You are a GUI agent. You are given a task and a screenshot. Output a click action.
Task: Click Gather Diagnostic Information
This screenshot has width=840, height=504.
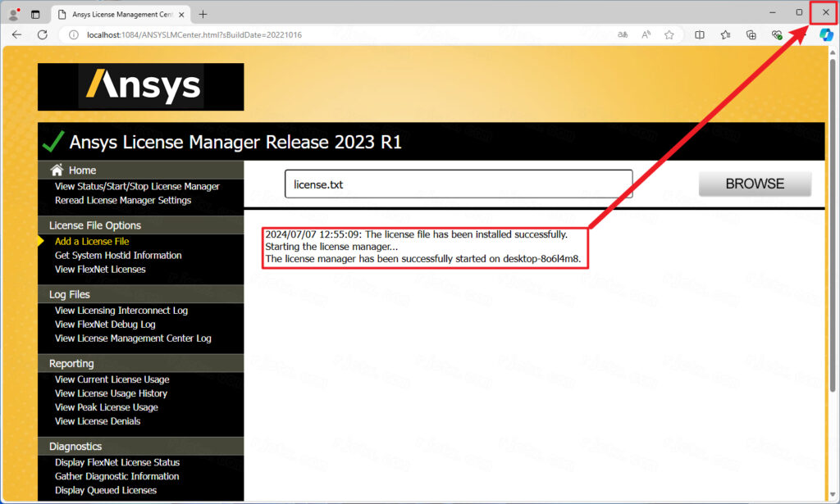116,476
